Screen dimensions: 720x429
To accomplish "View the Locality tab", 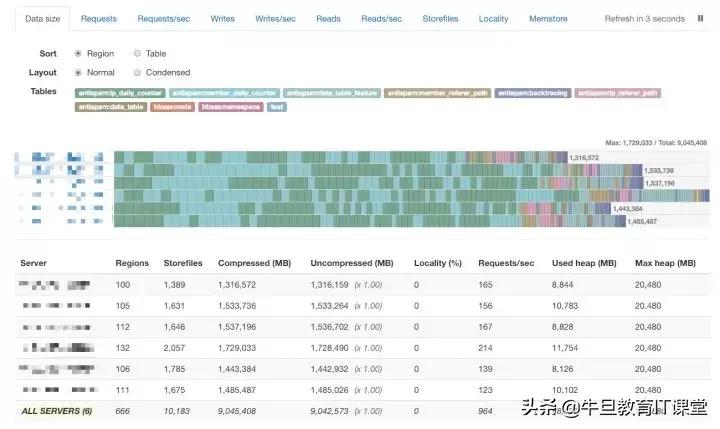I will (494, 19).
